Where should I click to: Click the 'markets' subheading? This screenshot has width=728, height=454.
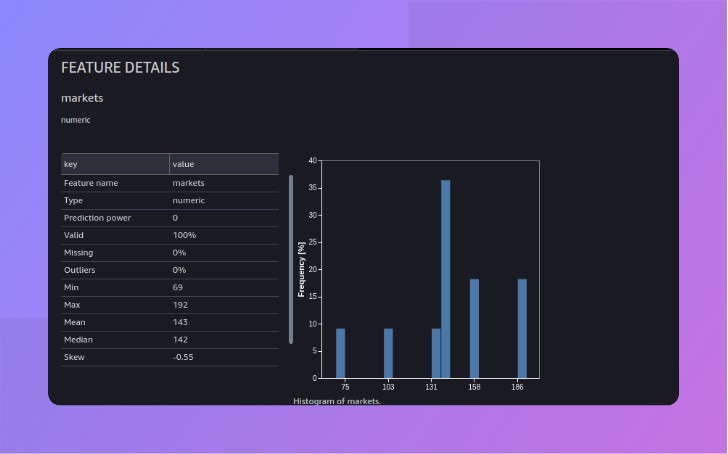[x=82, y=98]
